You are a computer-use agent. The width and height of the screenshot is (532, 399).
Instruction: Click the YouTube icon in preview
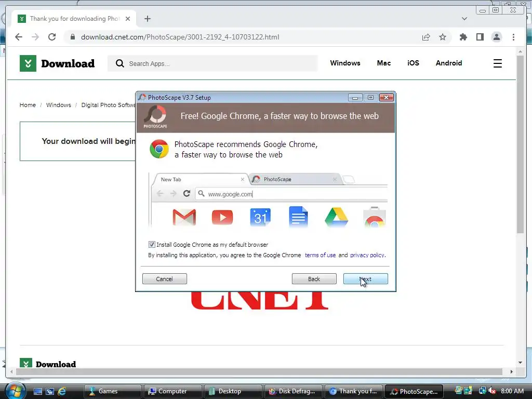(x=222, y=217)
